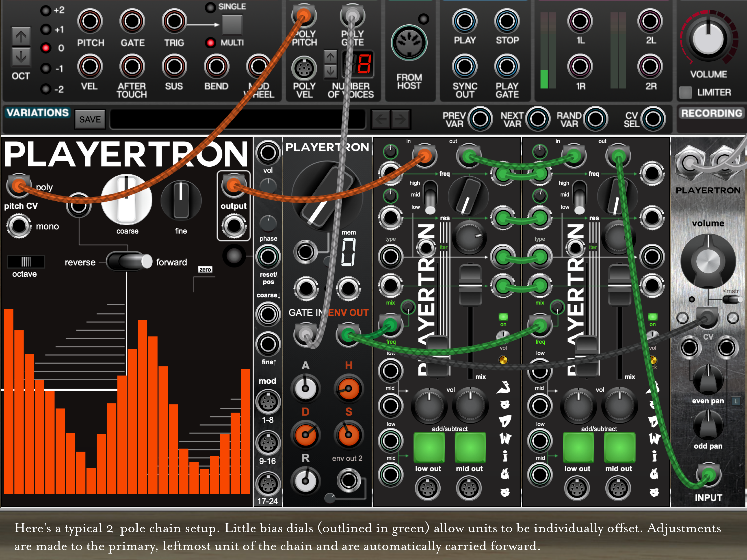Go to previous variation arrow
Image resolution: width=747 pixels, height=560 pixels.
click(381, 119)
